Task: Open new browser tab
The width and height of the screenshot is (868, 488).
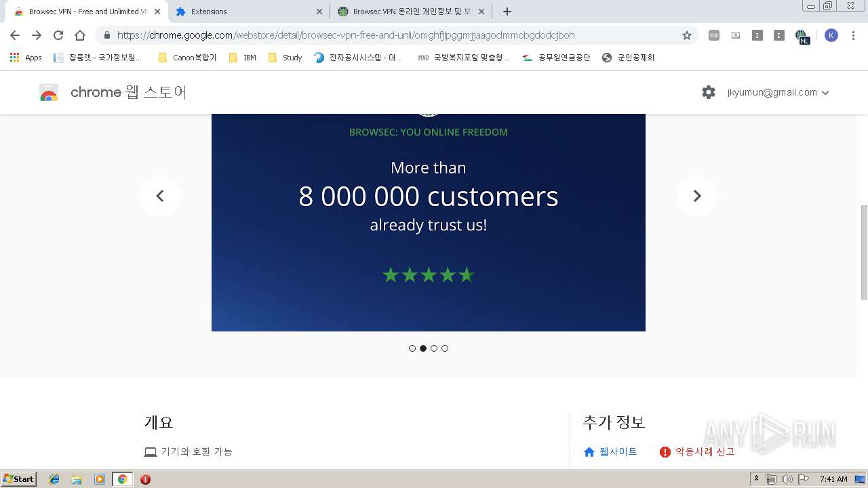Action: [x=507, y=12]
